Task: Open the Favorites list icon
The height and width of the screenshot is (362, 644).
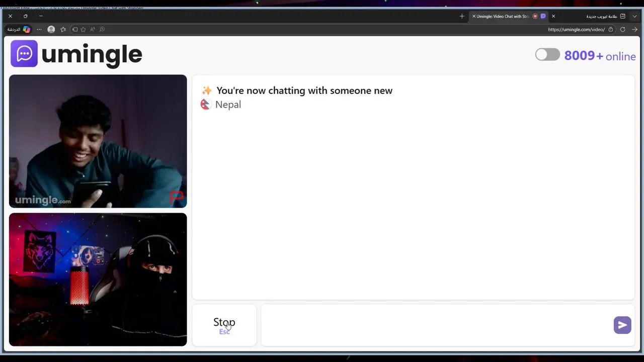Action: coord(63,29)
